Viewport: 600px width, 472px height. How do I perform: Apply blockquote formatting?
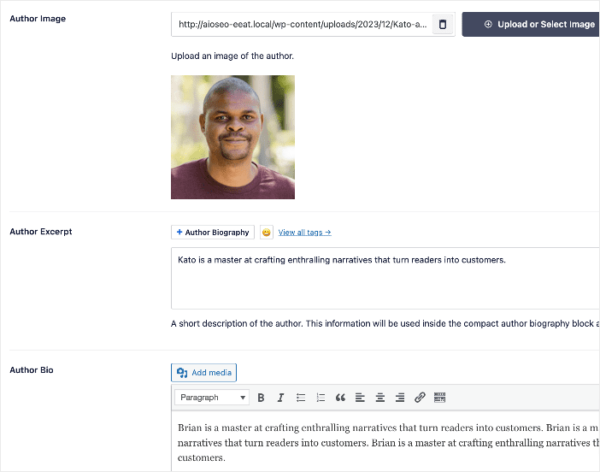(x=340, y=398)
